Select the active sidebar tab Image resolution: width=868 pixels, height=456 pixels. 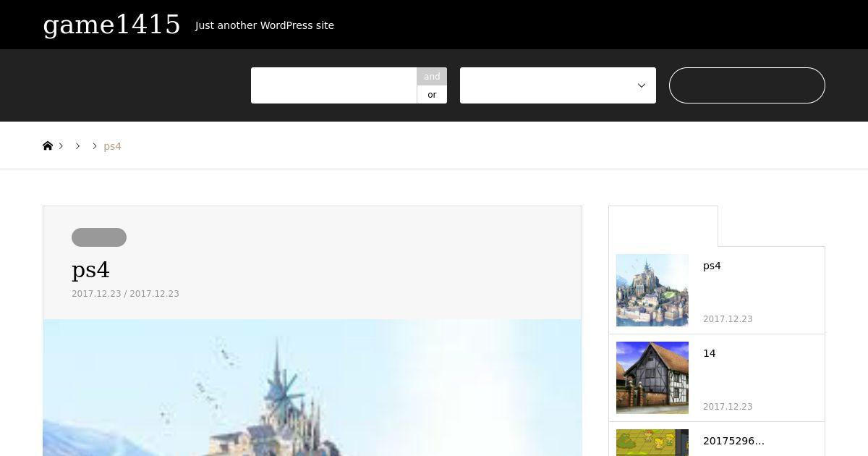click(663, 227)
